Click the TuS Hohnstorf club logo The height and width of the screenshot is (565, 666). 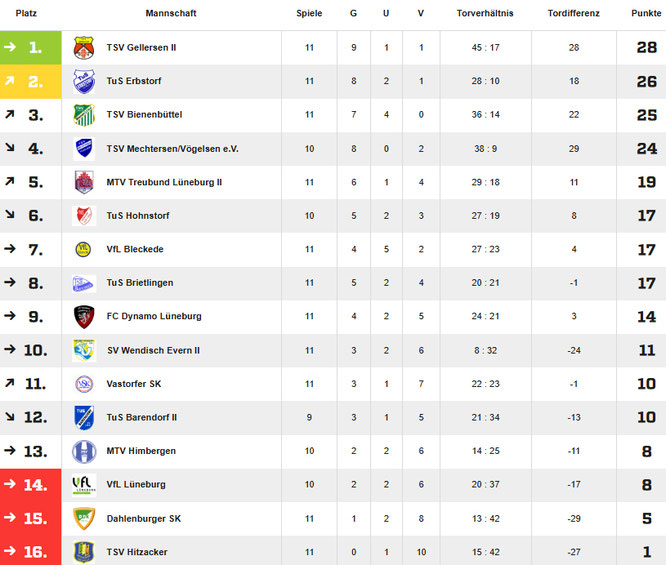pyautogui.click(x=84, y=216)
